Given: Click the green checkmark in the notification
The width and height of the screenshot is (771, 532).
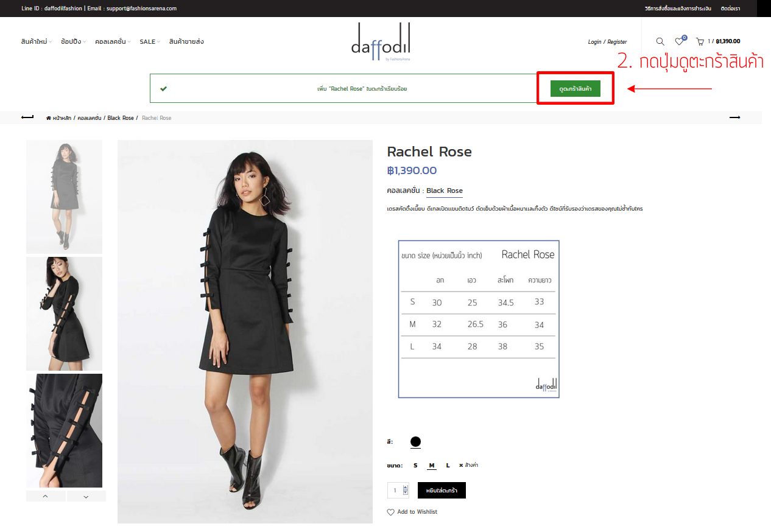Looking at the screenshot, I should click(163, 89).
